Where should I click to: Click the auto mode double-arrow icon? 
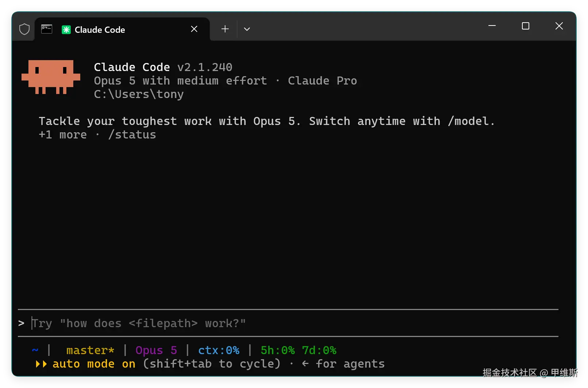coord(41,364)
